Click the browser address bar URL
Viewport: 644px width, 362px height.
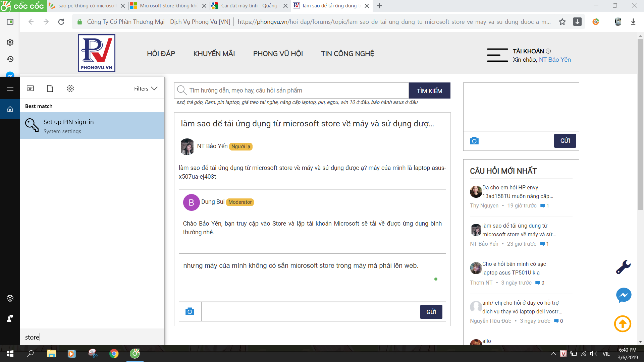click(394, 22)
